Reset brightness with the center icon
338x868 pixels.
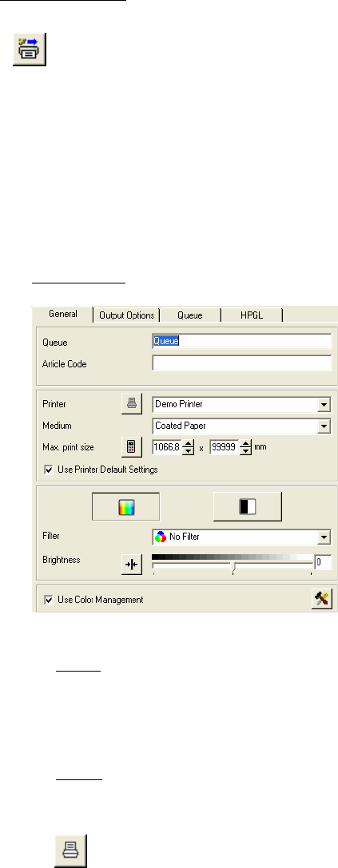click(x=133, y=564)
